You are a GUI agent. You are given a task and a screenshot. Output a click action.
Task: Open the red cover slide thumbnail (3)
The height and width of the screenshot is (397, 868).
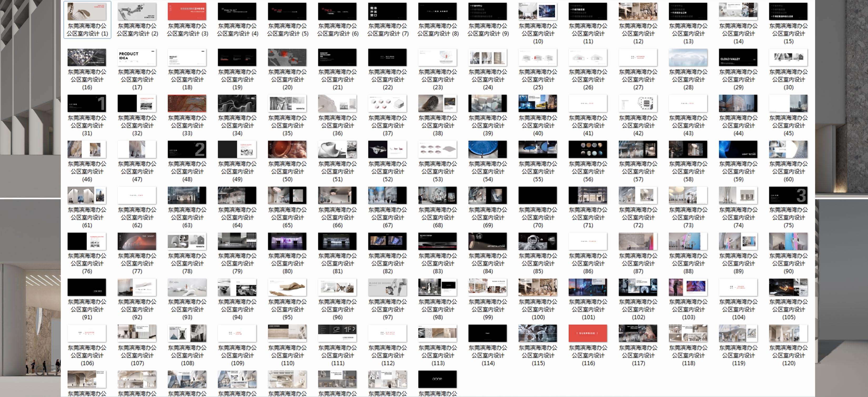(187, 12)
